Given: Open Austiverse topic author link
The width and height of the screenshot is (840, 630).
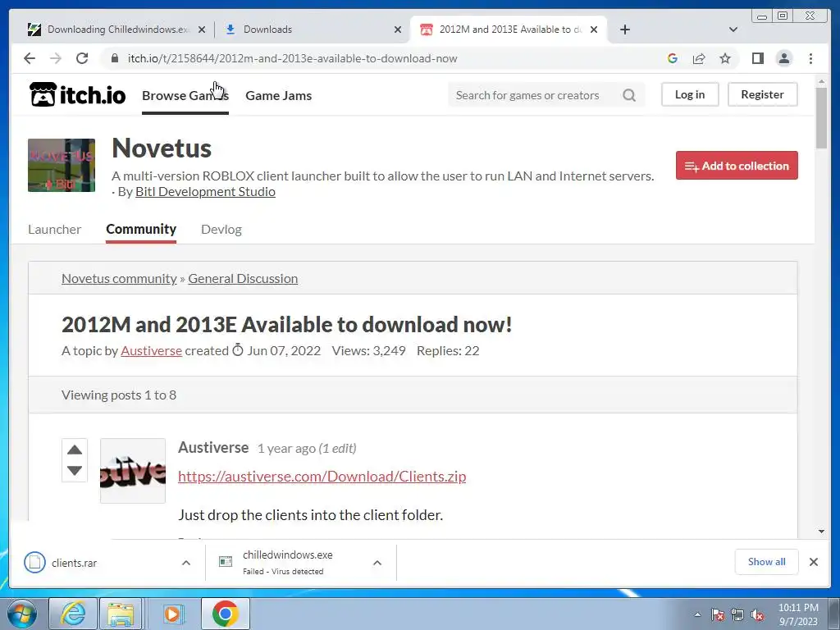Looking at the screenshot, I should pos(151,351).
